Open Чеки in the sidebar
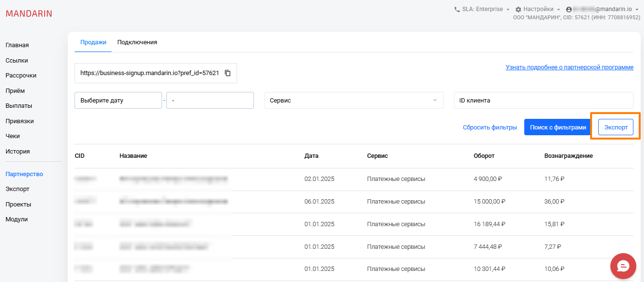The height and width of the screenshot is (282, 644). 13,136
